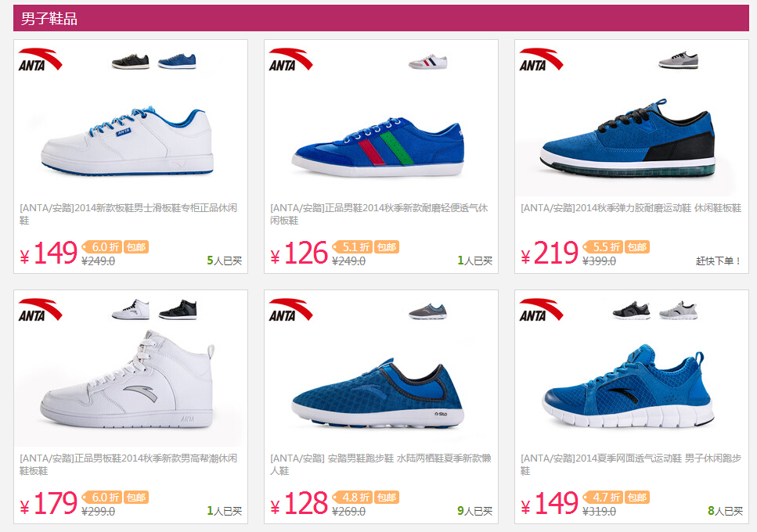Screen dimensions: 757x532
Task: Open the 水陆两栖鞋 slip-on product title link
Action: click(x=380, y=465)
